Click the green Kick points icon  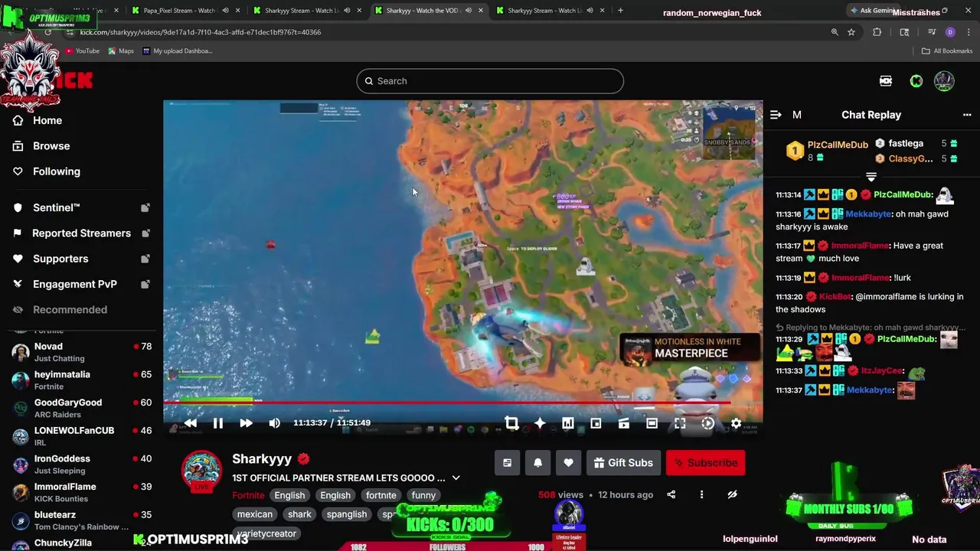pyautogui.click(x=916, y=81)
